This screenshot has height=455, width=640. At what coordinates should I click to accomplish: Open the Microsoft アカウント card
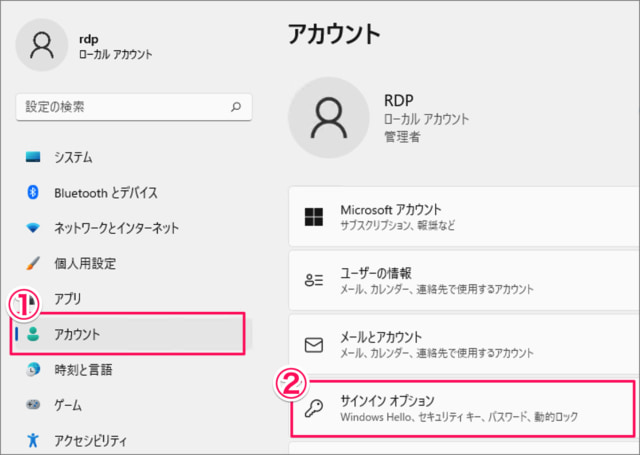(463, 216)
